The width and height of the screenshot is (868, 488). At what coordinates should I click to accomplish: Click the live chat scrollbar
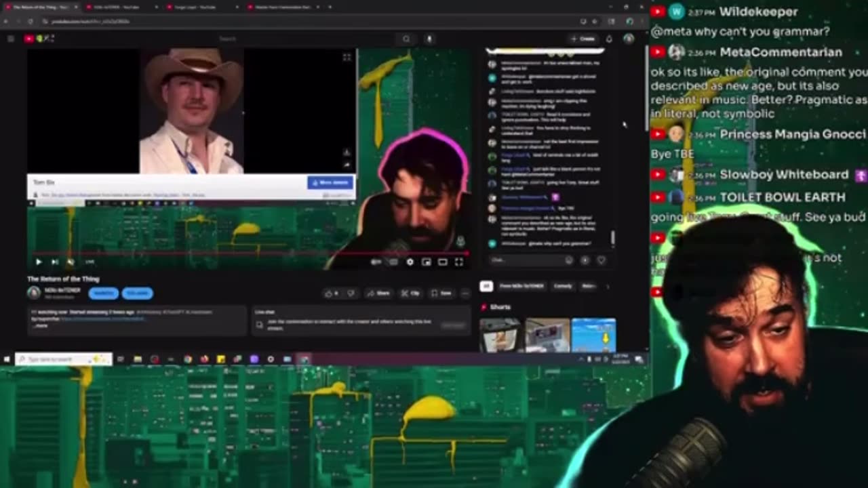coord(612,239)
